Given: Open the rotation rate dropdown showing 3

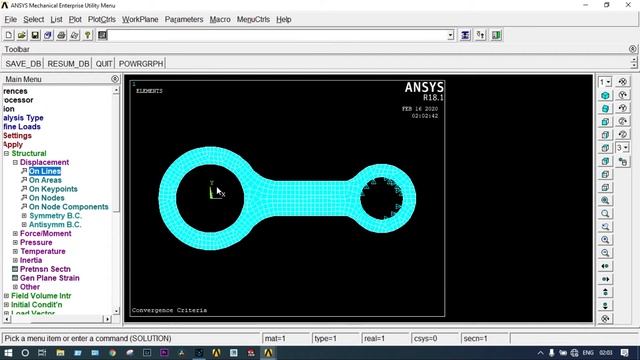Looking at the screenshot, I should pos(622,148).
